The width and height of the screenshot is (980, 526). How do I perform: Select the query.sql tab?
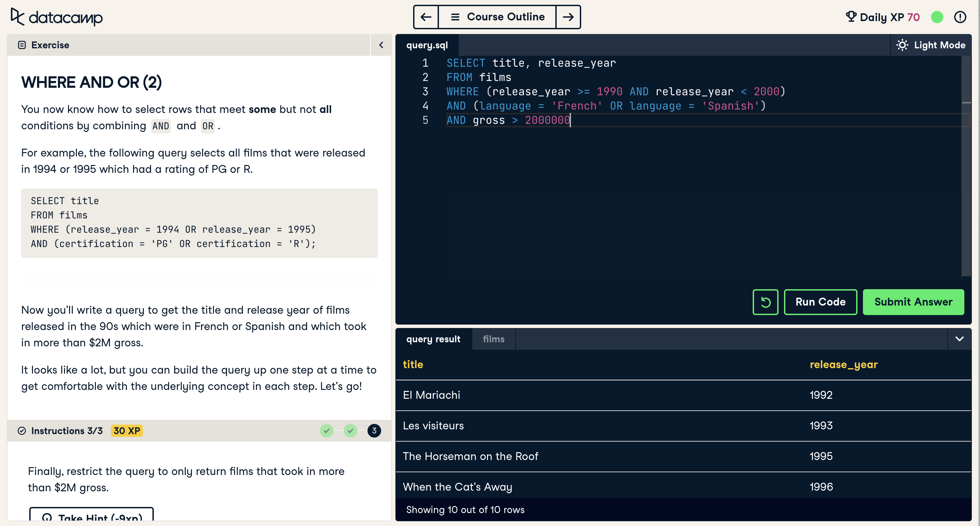427,45
